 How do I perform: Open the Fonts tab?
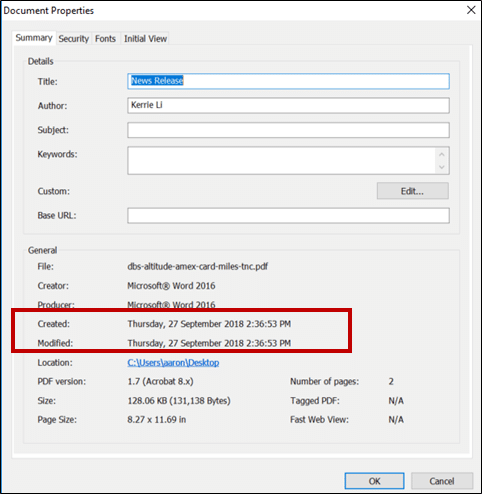105,39
